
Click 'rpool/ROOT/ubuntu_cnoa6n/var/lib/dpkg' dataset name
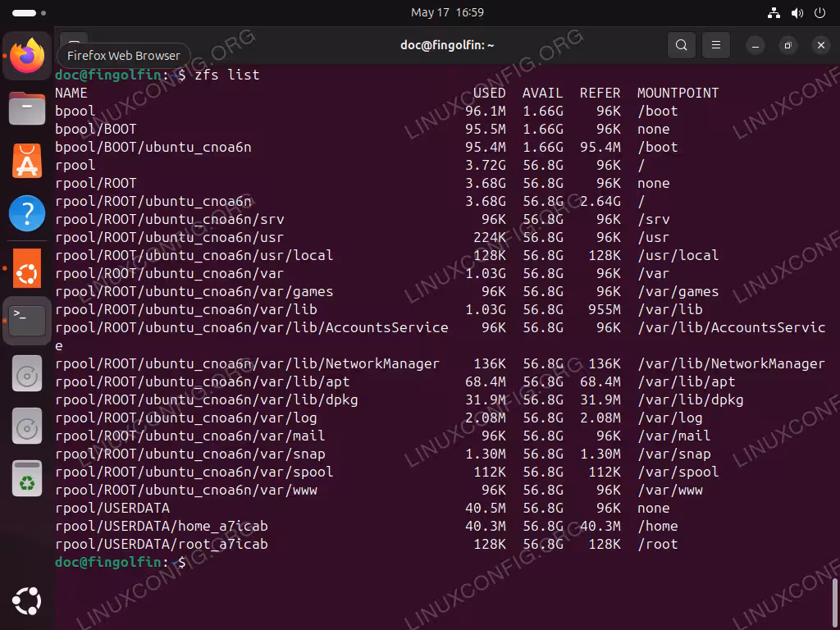click(207, 399)
